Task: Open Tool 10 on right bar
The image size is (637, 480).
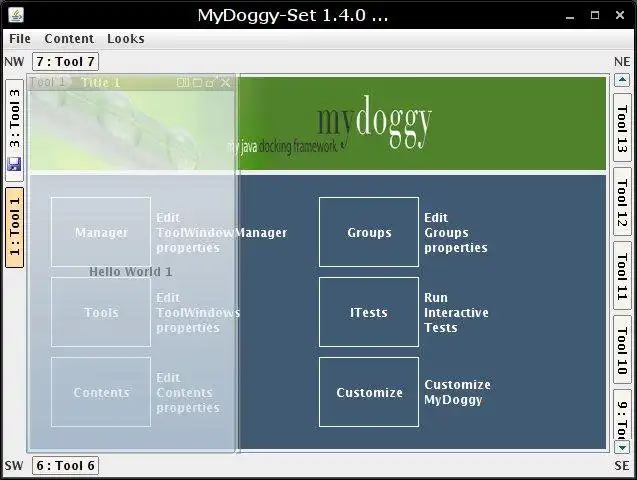Action: [x=622, y=350]
